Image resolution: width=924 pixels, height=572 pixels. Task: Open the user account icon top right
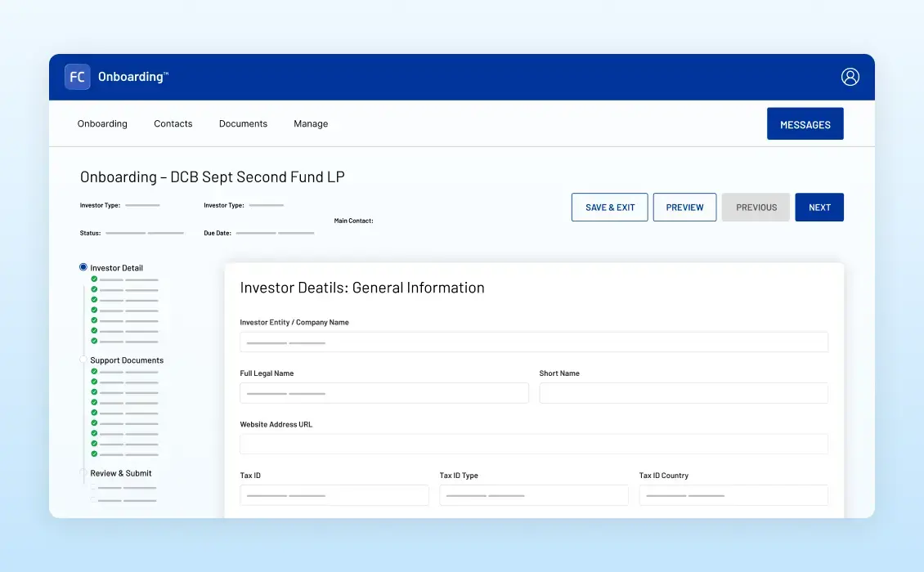pos(850,76)
